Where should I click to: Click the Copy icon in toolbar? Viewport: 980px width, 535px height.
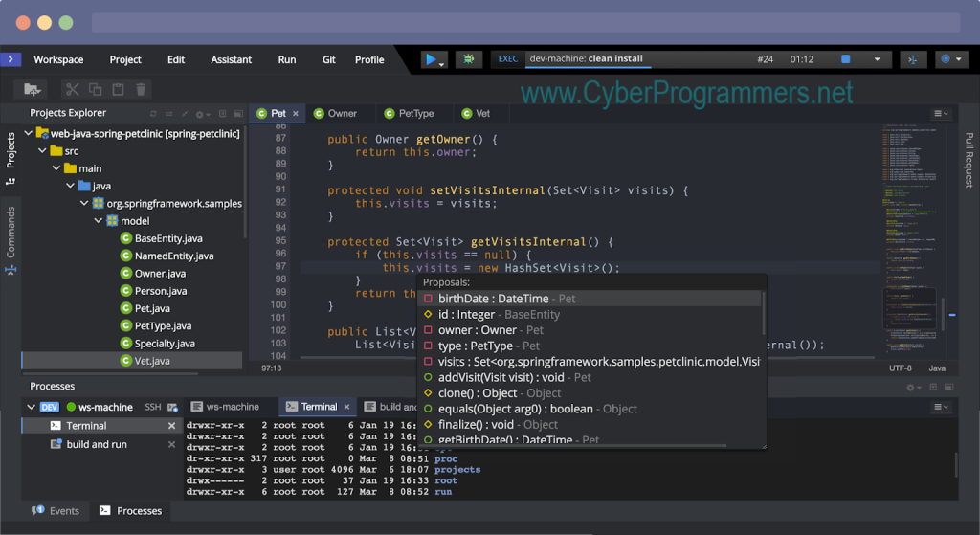95,89
